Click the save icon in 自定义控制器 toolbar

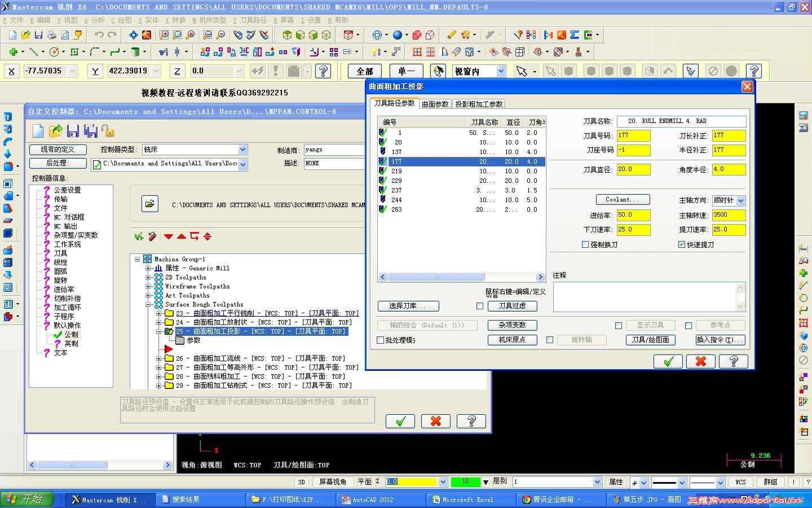[73, 131]
